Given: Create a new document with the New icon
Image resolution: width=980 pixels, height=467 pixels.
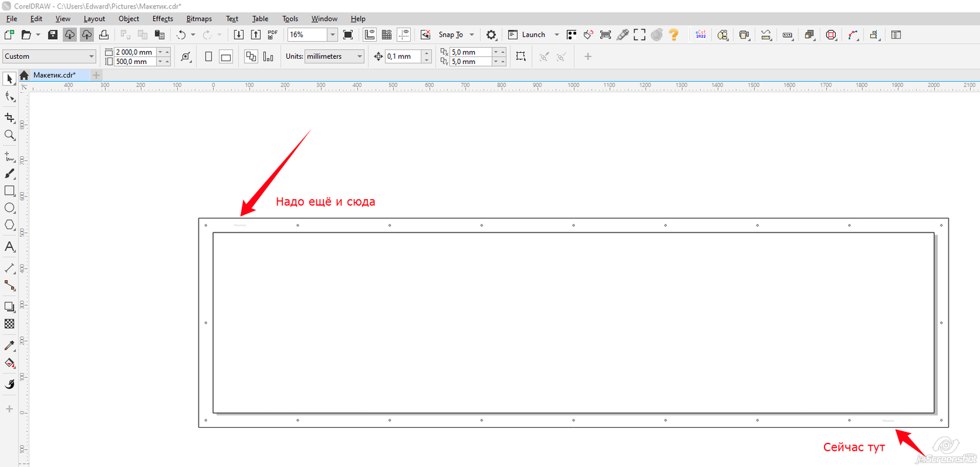Looking at the screenshot, I should click(9, 35).
